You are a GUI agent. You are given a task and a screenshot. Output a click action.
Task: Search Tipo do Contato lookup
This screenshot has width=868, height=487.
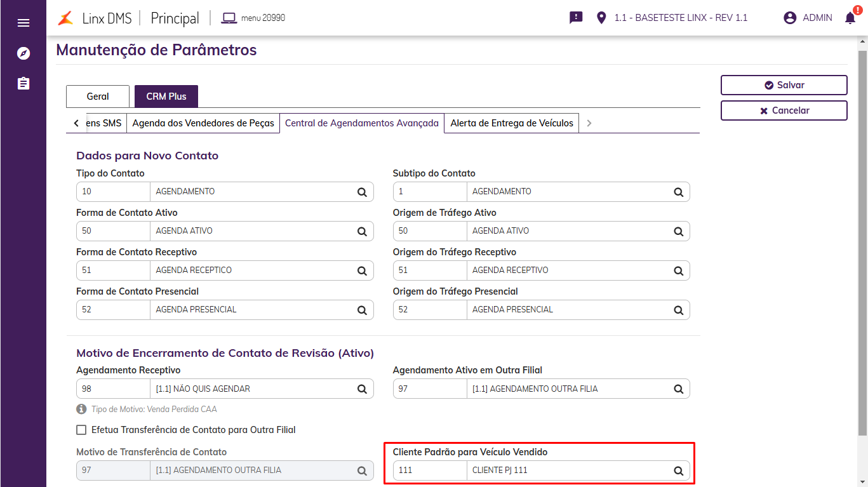pos(362,192)
